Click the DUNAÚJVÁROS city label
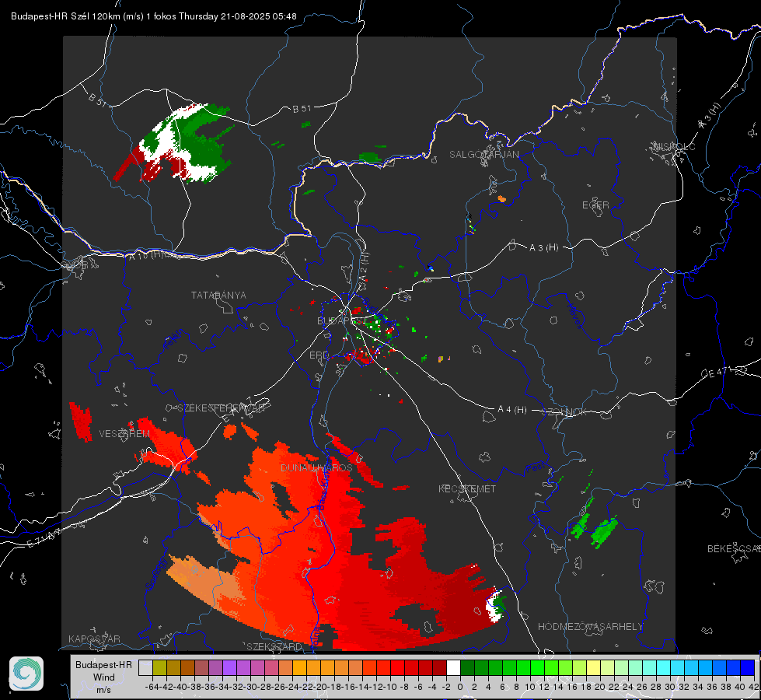Image resolution: width=761 pixels, height=700 pixels. tap(316, 467)
